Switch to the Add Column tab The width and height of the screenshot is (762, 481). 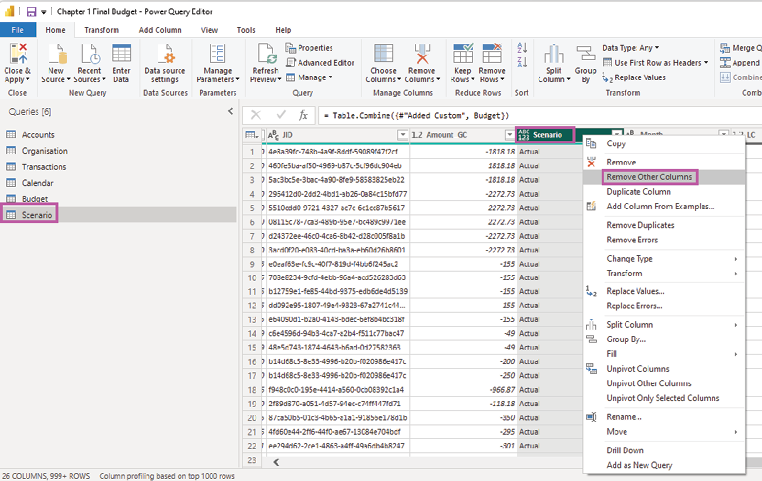click(159, 31)
